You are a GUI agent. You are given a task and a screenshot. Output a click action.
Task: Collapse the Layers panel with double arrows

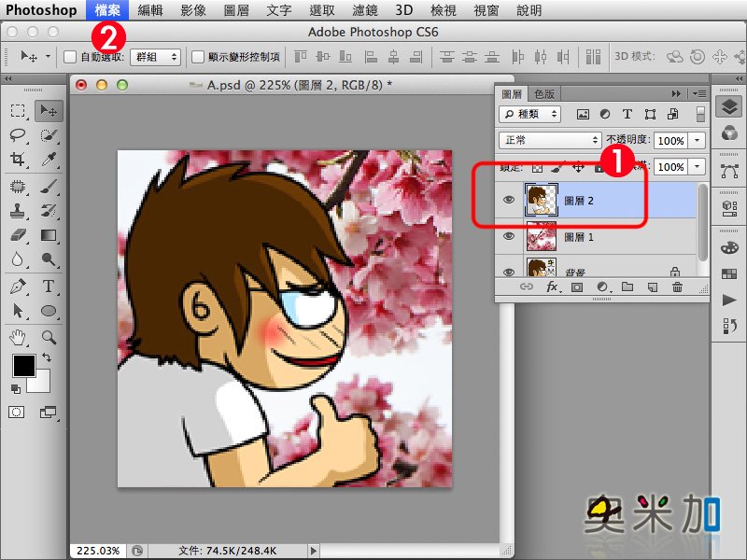point(676,94)
